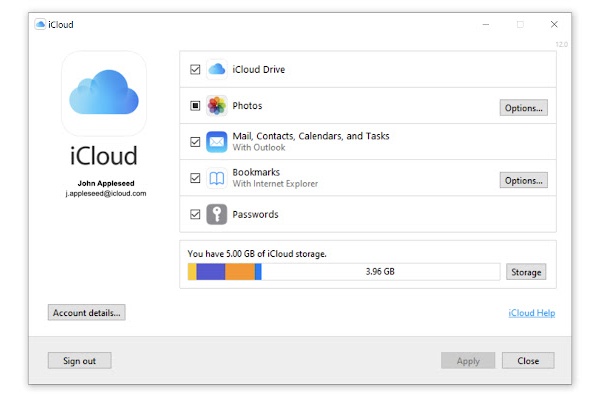Uncheck the Bookmarks checkbox

pyautogui.click(x=195, y=178)
